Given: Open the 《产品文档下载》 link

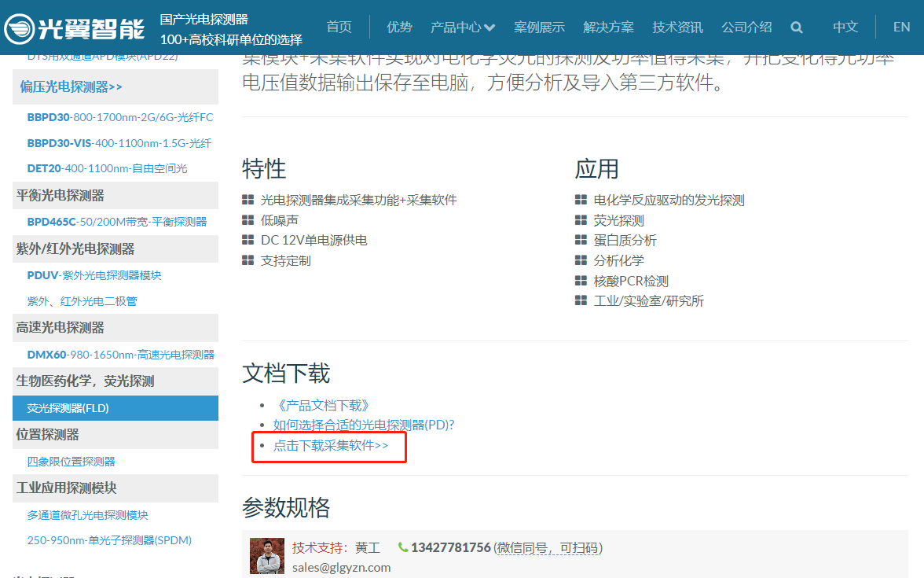Looking at the screenshot, I should point(321,405).
